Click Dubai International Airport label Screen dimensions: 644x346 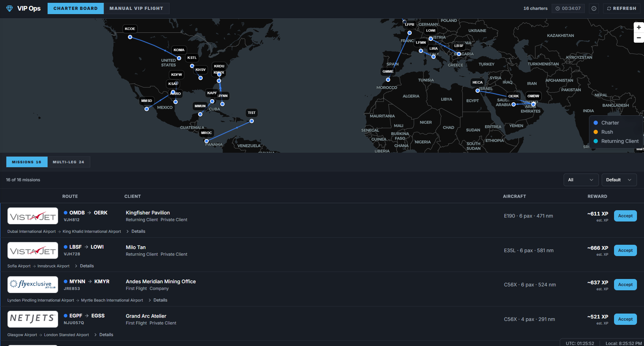pyautogui.click(x=31, y=231)
